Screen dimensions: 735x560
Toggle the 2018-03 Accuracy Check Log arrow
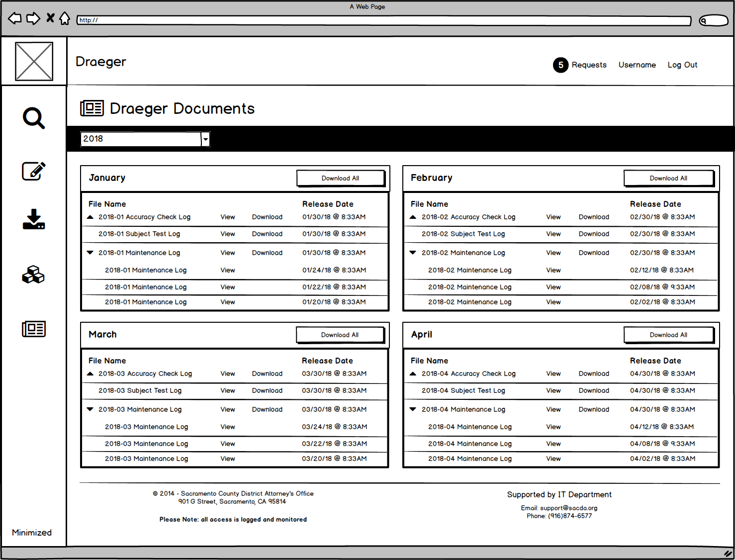pos(90,373)
